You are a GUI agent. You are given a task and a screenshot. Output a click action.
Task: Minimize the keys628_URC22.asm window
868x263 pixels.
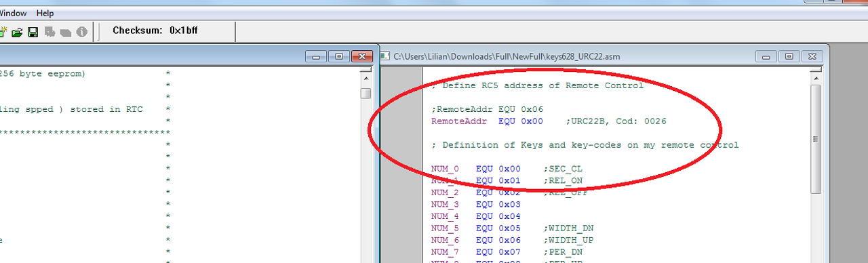(768, 56)
